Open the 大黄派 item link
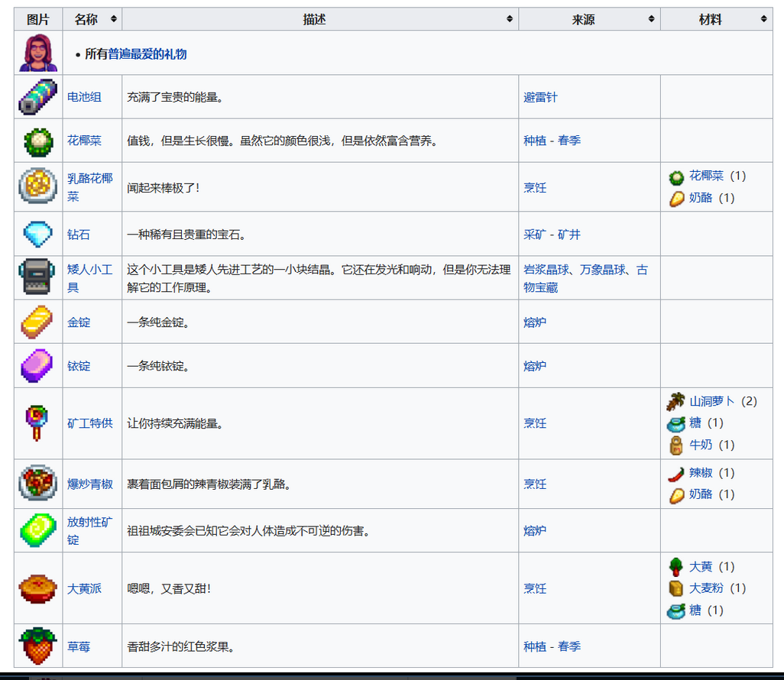Viewport: 784px width, 680px height. [84, 588]
